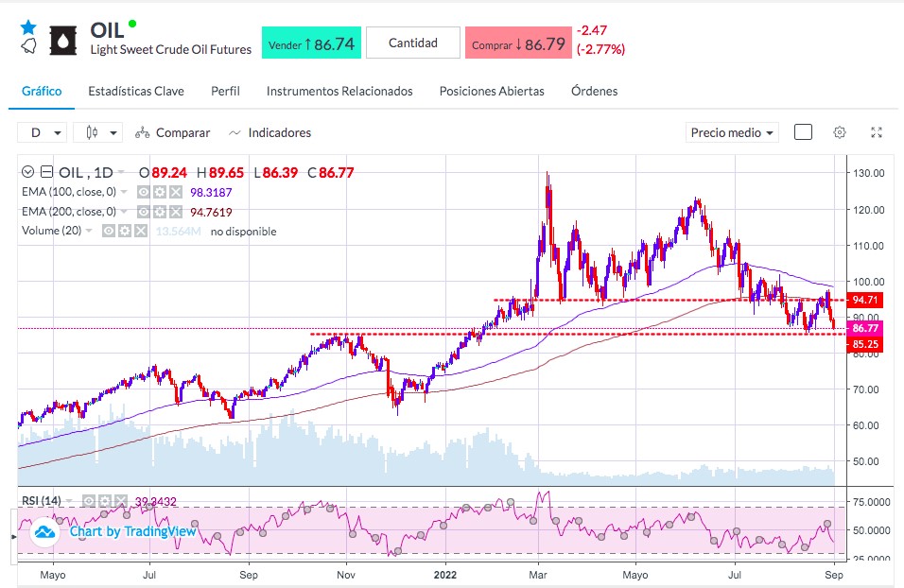The width and height of the screenshot is (904, 588).
Task: Click the 130.00 price axis label
Action: 869,173
